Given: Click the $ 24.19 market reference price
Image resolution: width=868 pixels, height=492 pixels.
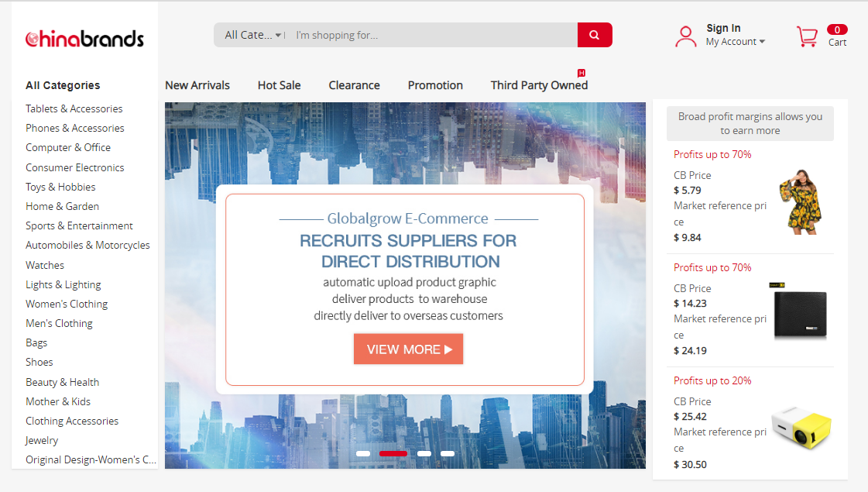Looking at the screenshot, I should pos(691,350).
